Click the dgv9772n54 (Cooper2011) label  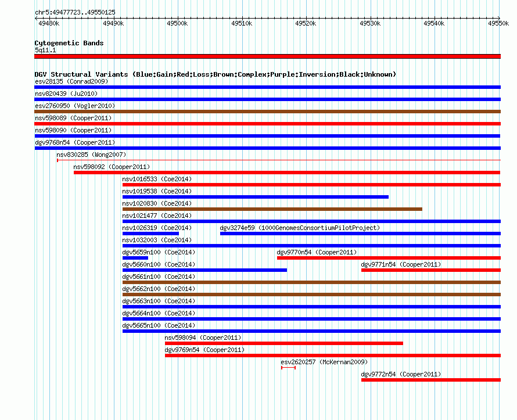[x=401, y=374]
